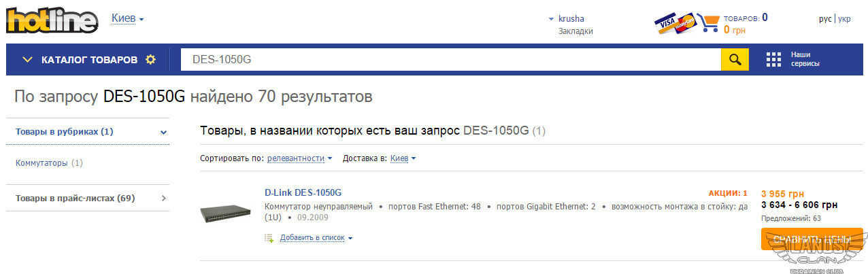Switch language to укр

844,19
